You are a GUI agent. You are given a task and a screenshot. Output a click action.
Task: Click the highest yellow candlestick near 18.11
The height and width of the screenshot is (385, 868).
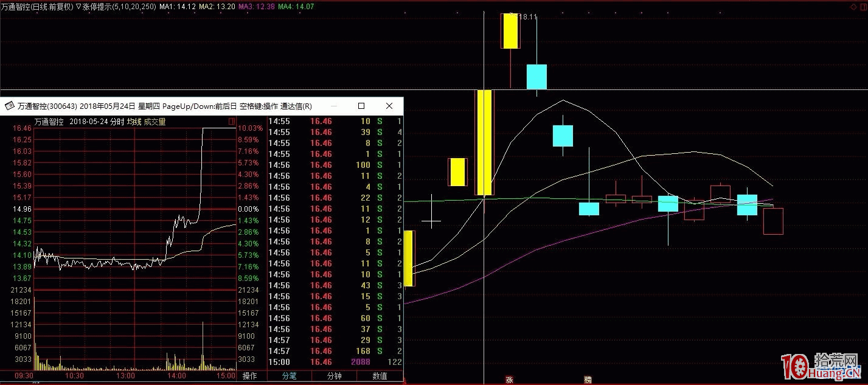point(510,30)
